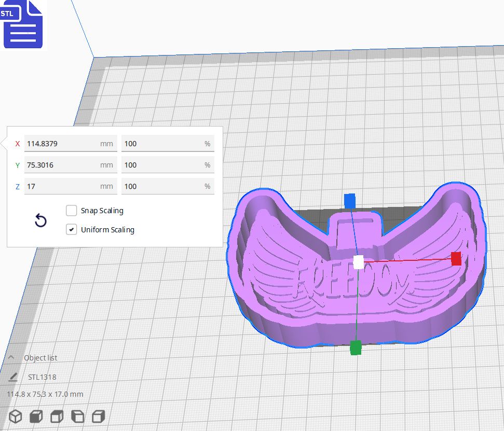Select the 3D perspective view icon
The width and height of the screenshot is (504, 431).
[15, 416]
